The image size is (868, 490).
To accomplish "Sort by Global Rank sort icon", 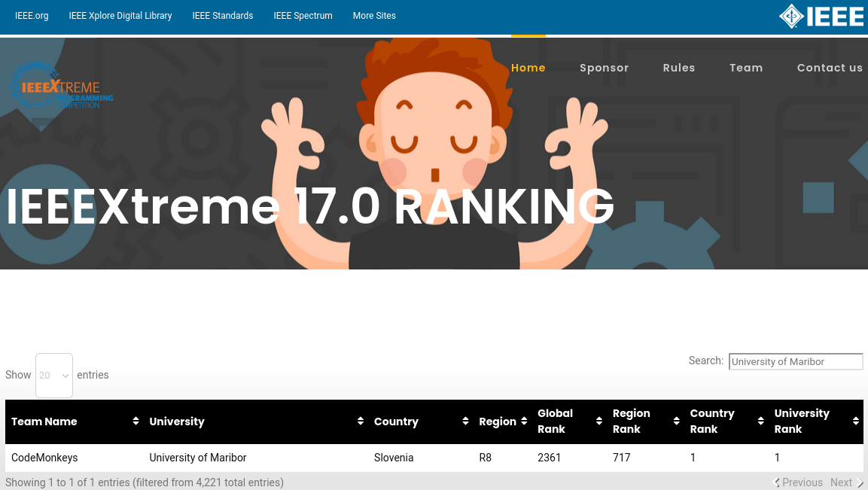I will point(599,422).
